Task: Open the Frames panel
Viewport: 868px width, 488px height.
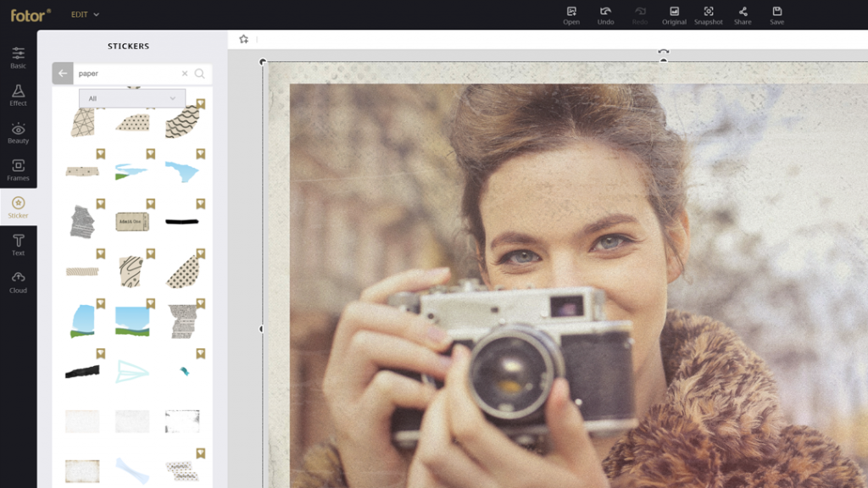Action: tap(19, 169)
